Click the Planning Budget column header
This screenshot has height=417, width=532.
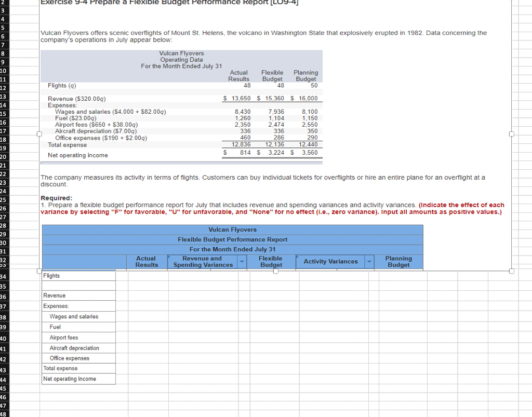point(398,262)
